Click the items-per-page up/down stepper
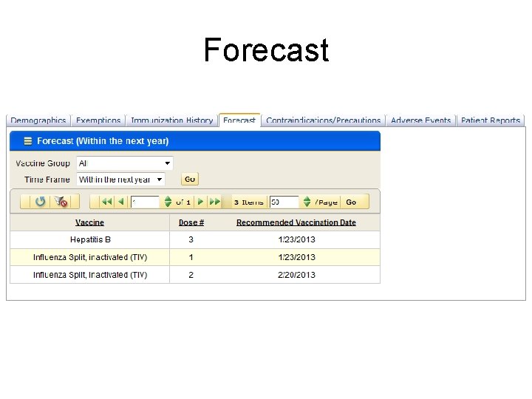The width and height of the screenshot is (532, 399). click(307, 202)
